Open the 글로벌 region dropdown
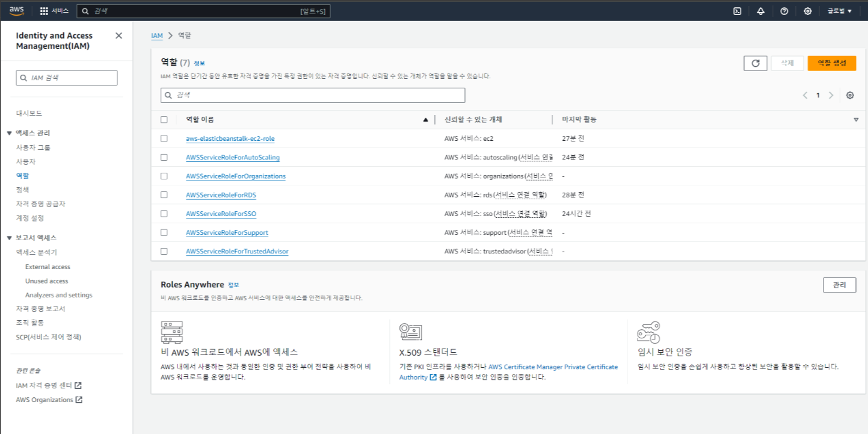The image size is (868, 434). pyautogui.click(x=840, y=11)
